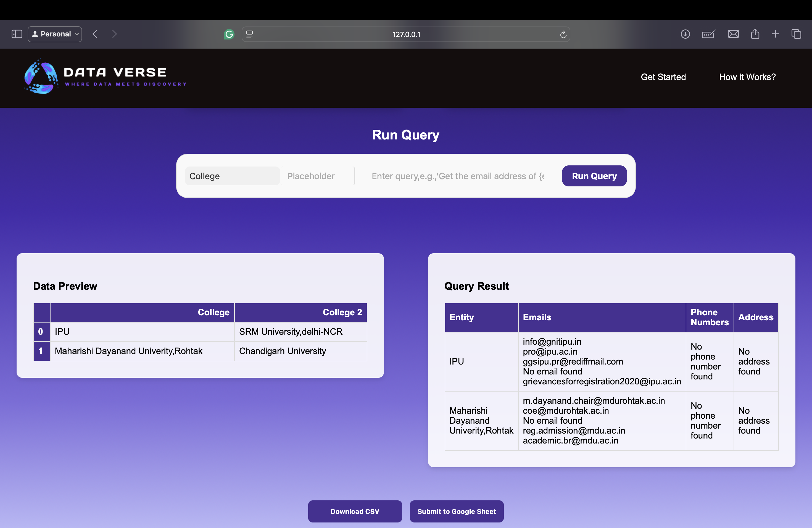Click the page reader icon in address bar
This screenshot has height=528, width=812.
click(249, 34)
